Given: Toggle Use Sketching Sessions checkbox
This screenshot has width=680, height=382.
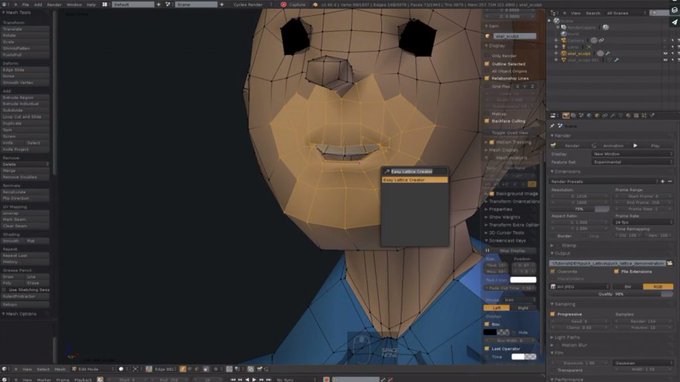Looking at the screenshot, I should pyautogui.click(x=4, y=290).
